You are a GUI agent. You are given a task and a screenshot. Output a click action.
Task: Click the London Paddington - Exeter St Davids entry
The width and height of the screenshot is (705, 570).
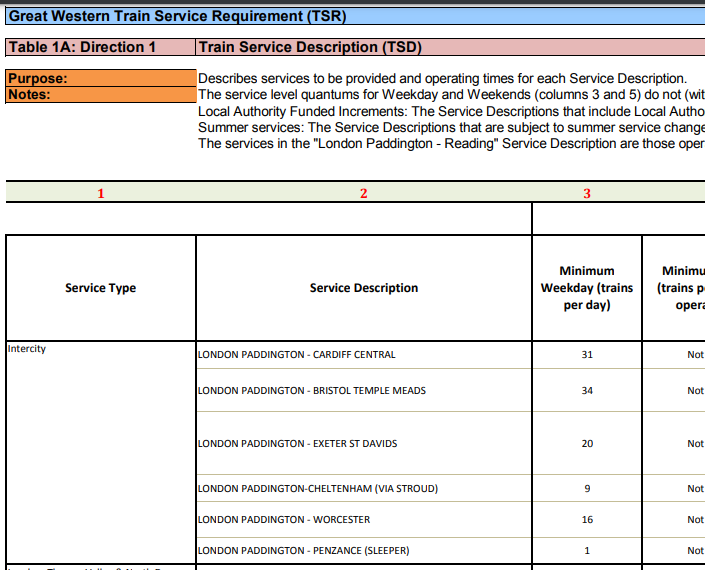[x=299, y=443]
